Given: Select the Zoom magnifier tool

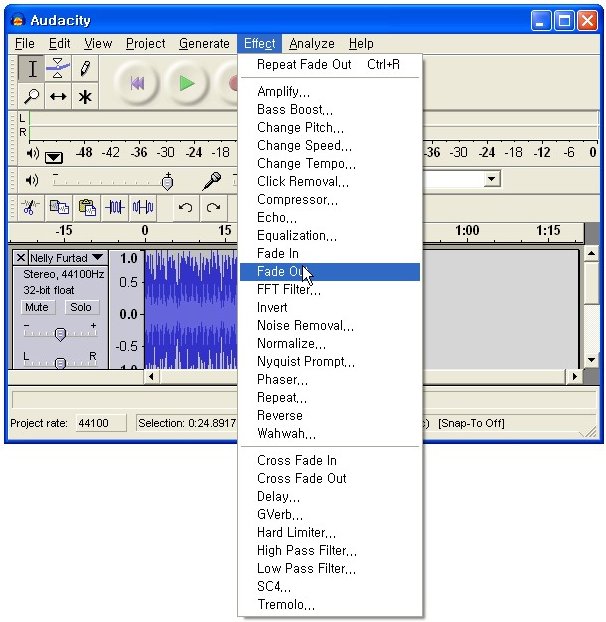Looking at the screenshot, I should (x=32, y=96).
